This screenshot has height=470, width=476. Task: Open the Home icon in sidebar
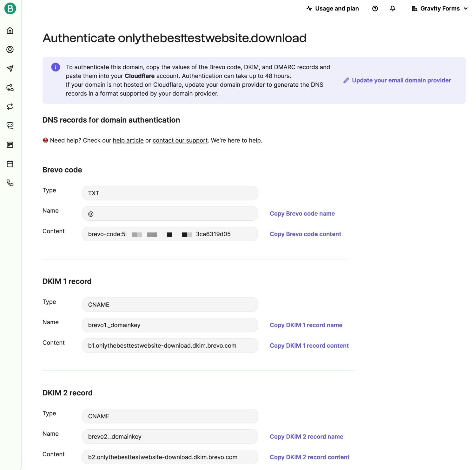click(10, 30)
